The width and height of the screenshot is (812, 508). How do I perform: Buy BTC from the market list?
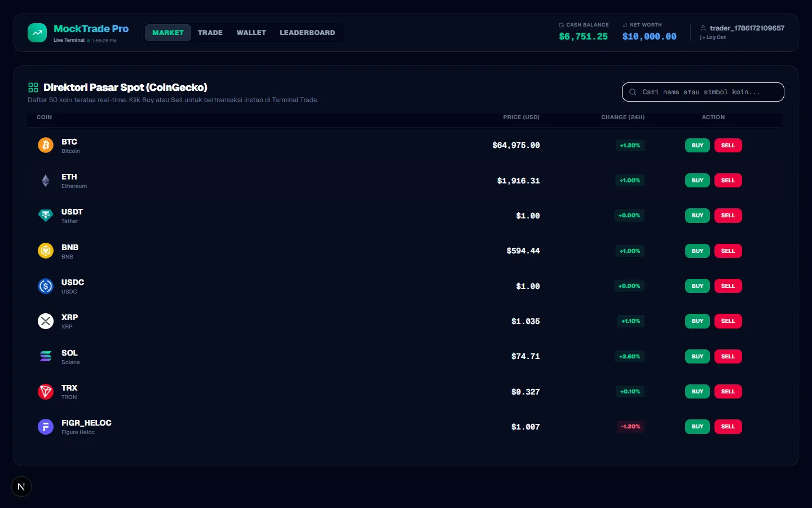click(698, 146)
